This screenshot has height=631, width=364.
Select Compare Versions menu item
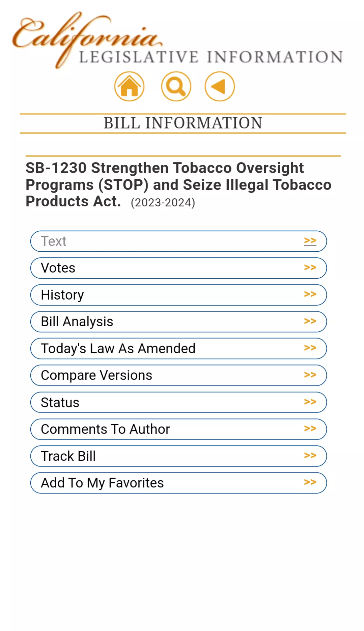click(96, 375)
